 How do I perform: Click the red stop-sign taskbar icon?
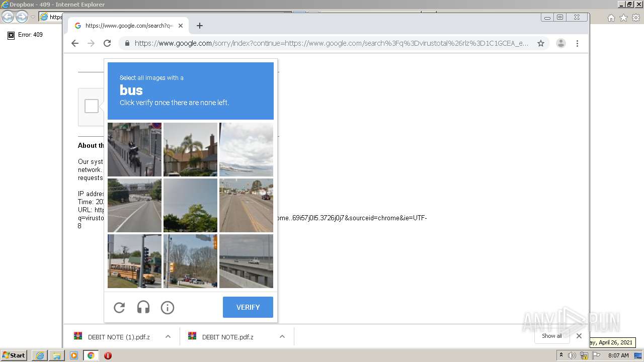[108, 355]
